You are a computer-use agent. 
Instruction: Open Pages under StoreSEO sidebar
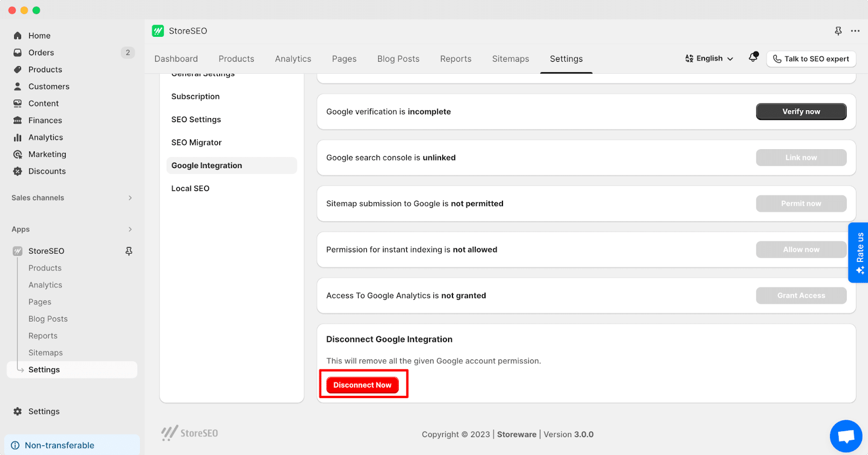40,302
